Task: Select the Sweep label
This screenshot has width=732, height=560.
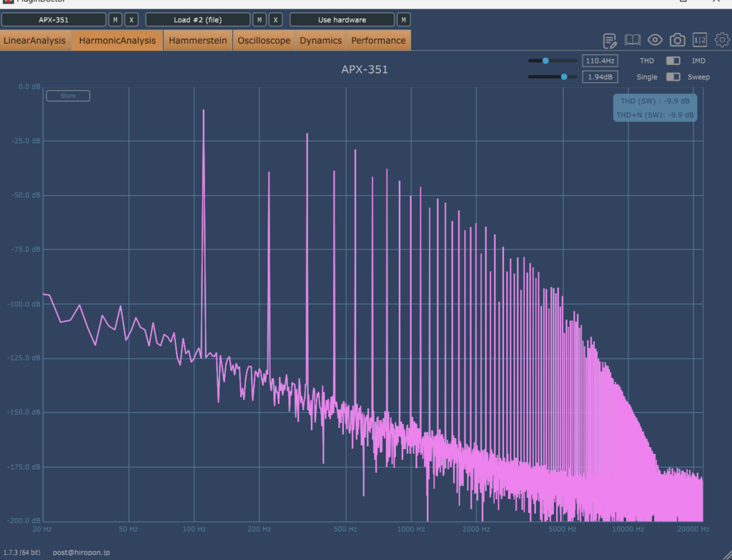Action: tap(698, 77)
